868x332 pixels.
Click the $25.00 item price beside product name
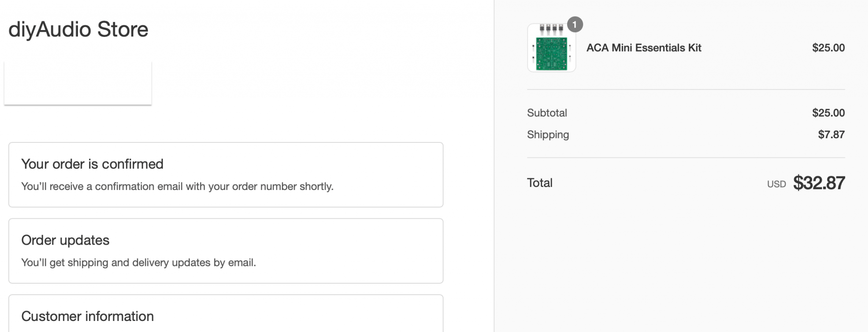coord(828,48)
